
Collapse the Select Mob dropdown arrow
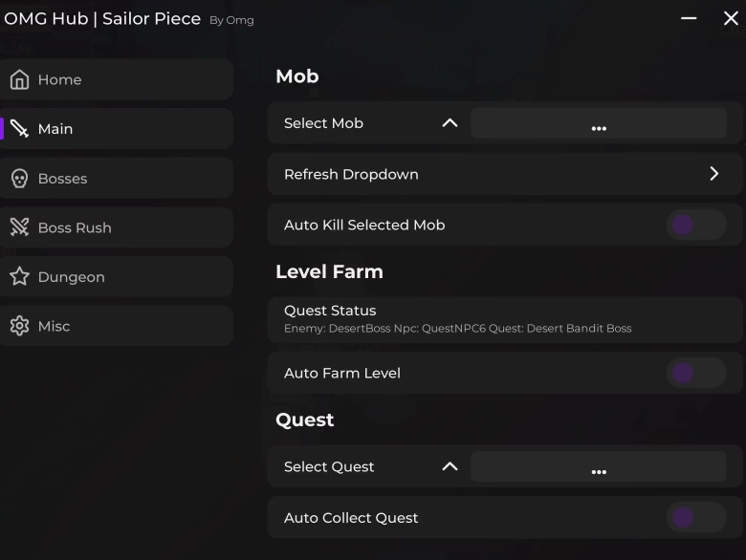[450, 123]
